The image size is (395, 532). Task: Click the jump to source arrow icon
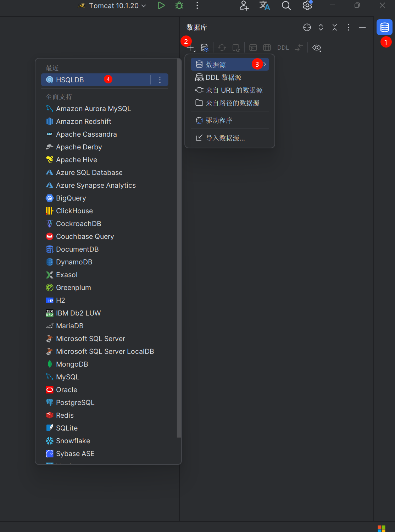[x=299, y=48]
